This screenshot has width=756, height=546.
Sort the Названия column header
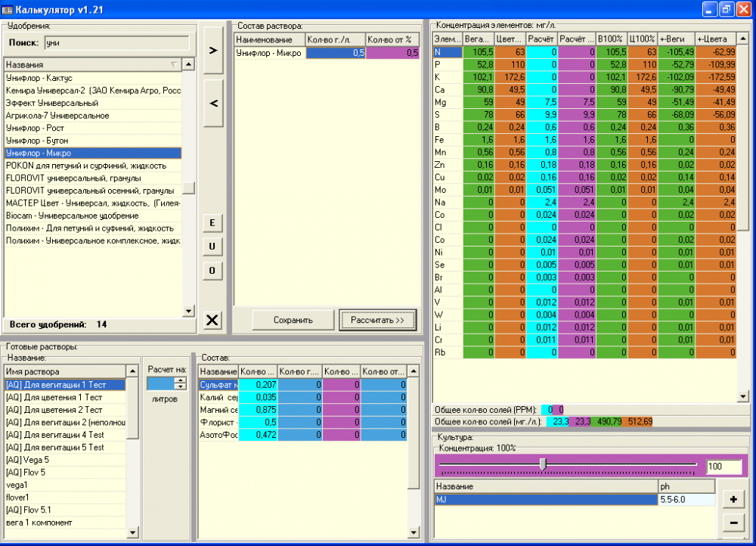(x=92, y=64)
